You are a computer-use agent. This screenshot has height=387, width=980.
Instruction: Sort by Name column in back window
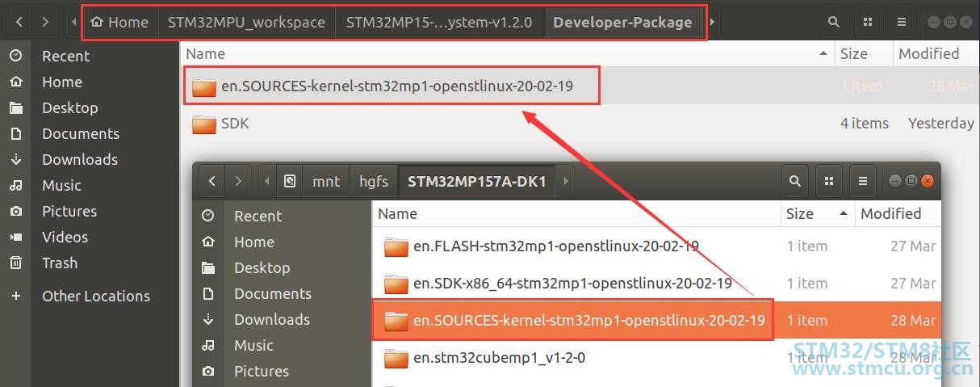click(507, 54)
